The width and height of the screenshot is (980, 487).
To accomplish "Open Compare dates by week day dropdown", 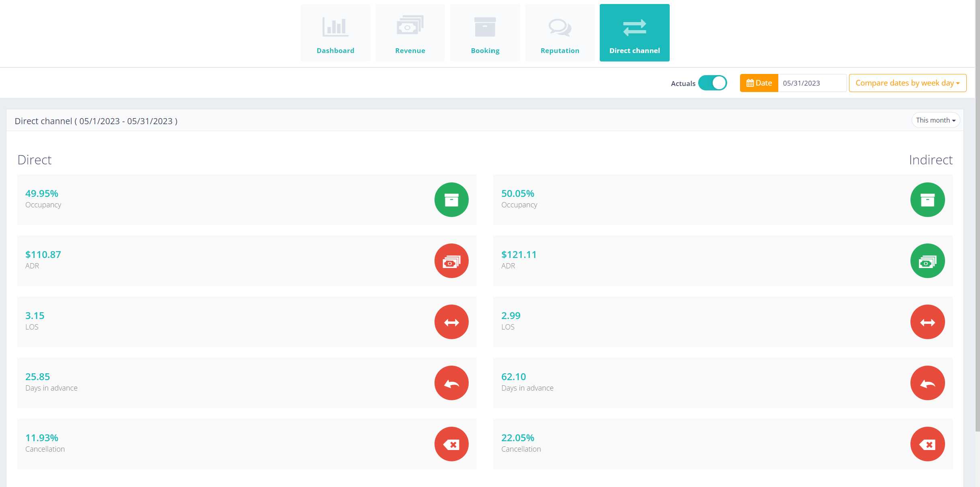I will coord(907,83).
